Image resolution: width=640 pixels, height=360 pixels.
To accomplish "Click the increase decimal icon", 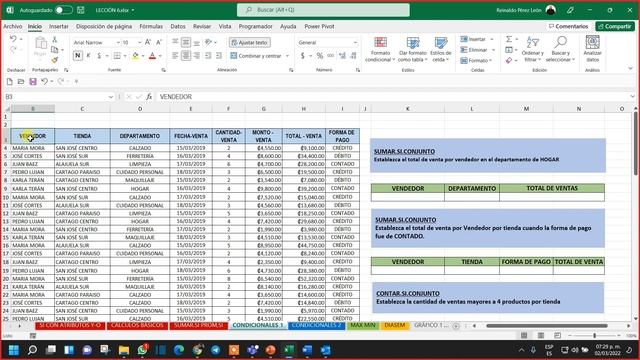I will (342, 56).
